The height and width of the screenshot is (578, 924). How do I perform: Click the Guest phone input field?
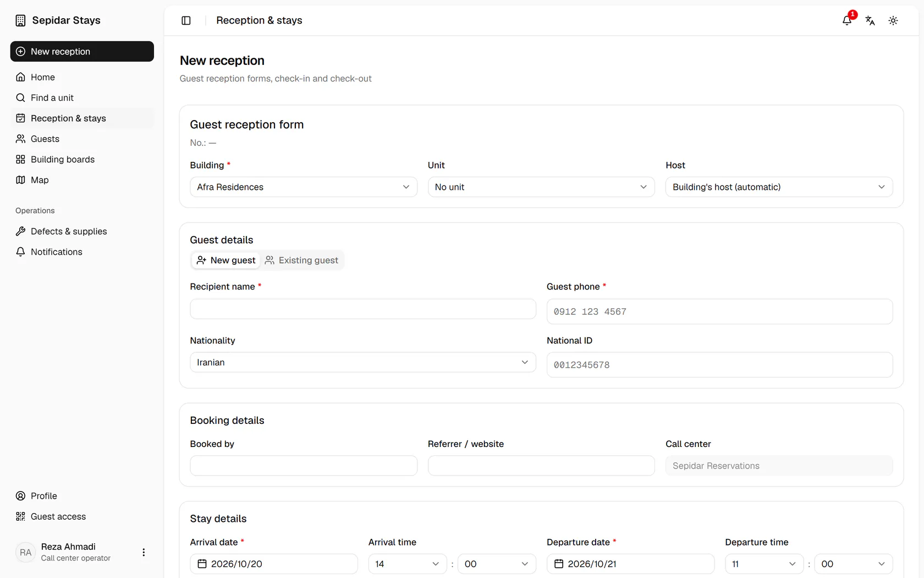[719, 312]
